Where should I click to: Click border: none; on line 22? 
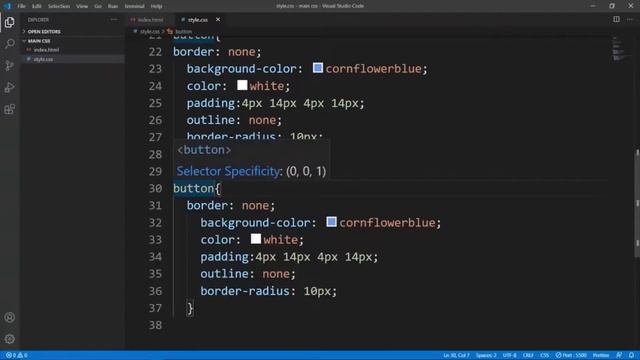click(x=217, y=52)
